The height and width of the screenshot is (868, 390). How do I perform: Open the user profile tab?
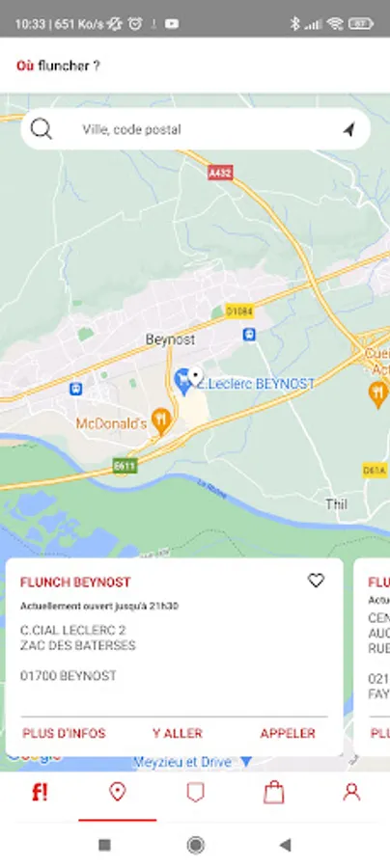[351, 792]
